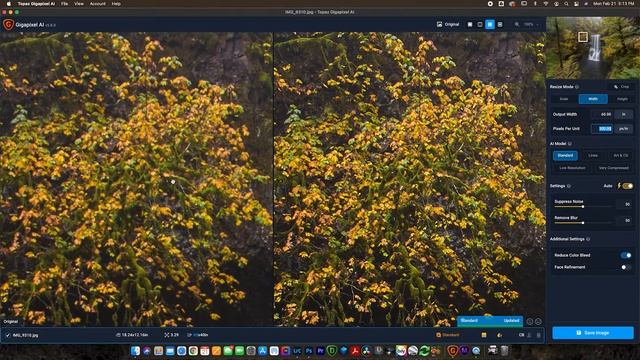
Task: Open Gigapixel AI icon in the Dock
Action: click(x=452, y=351)
